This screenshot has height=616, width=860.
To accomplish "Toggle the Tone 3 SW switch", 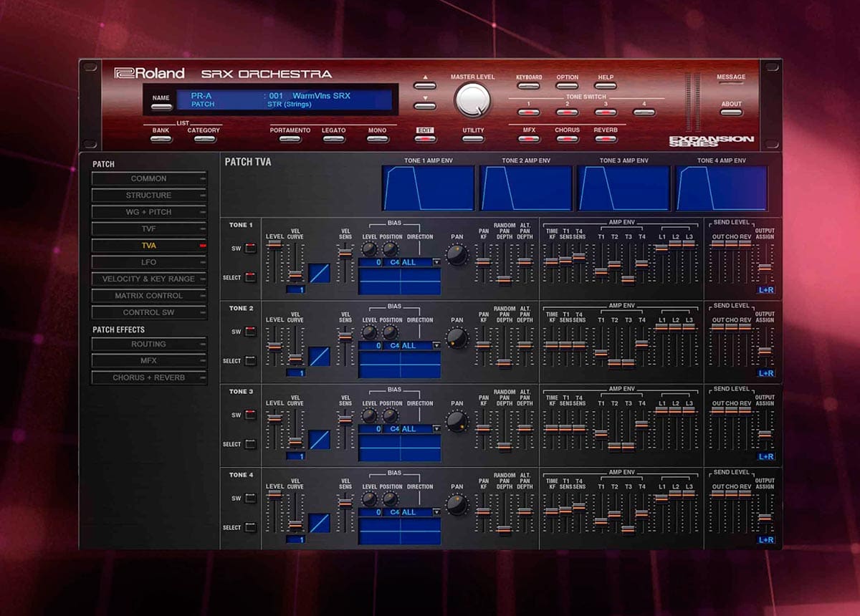I will click(250, 415).
